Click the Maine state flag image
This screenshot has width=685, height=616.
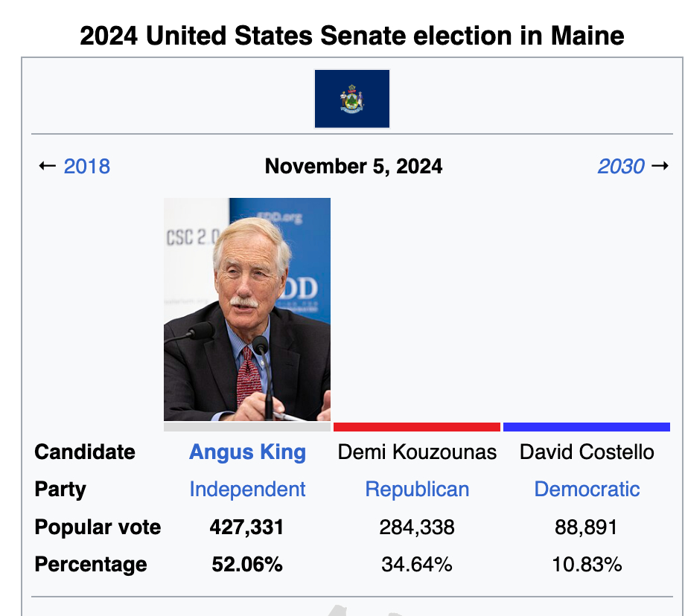pos(352,98)
